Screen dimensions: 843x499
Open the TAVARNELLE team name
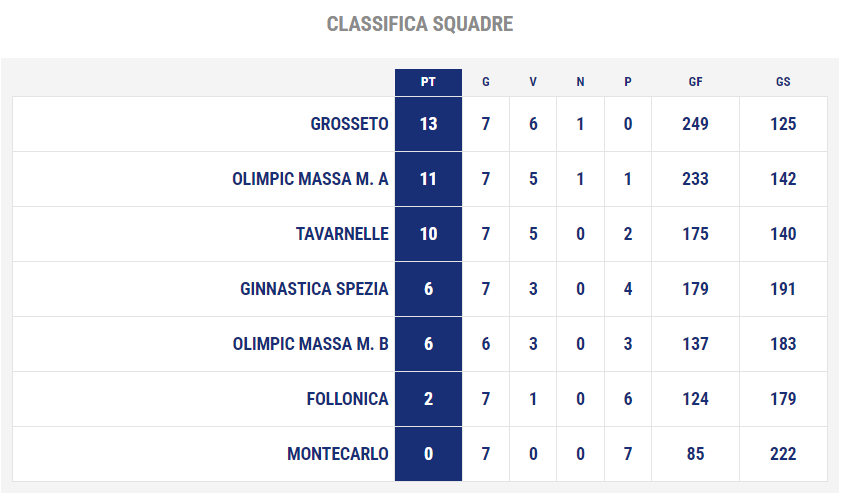(x=342, y=234)
